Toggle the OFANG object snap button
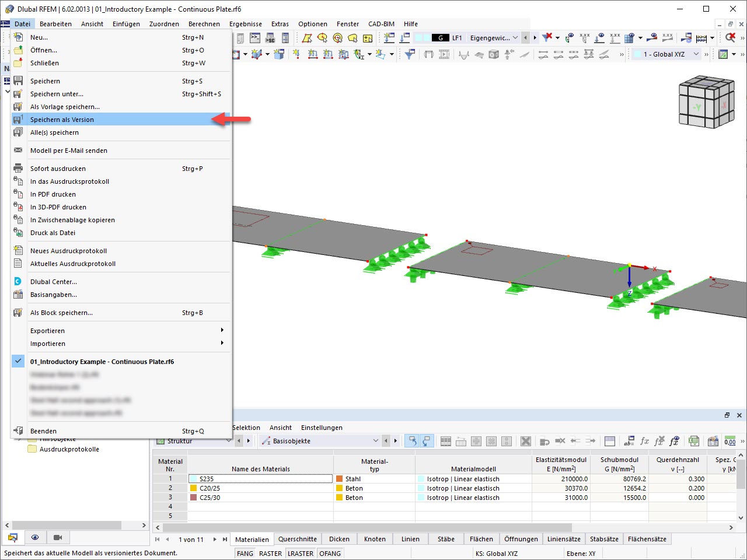This screenshot has width=747, height=560. pos(330,554)
